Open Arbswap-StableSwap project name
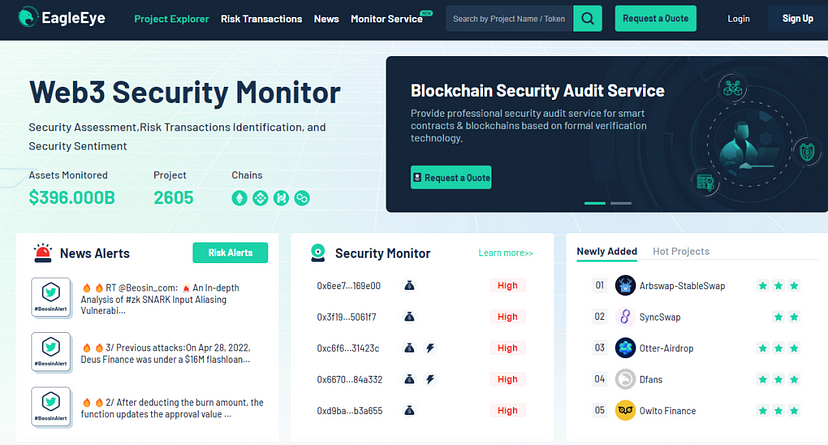The height and width of the screenshot is (445, 828). click(682, 286)
